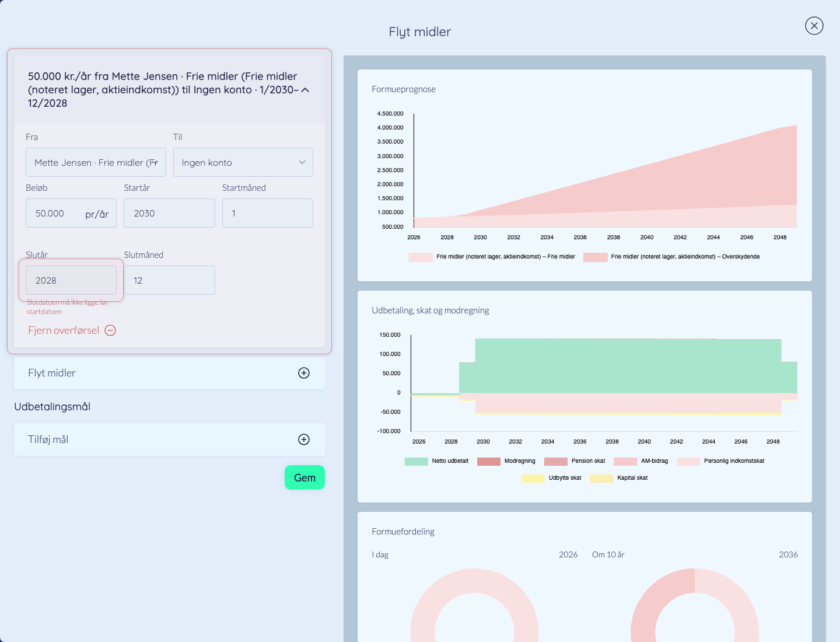Toggle the Kapital skat legend swatch
840x642 pixels.
[x=601, y=478]
